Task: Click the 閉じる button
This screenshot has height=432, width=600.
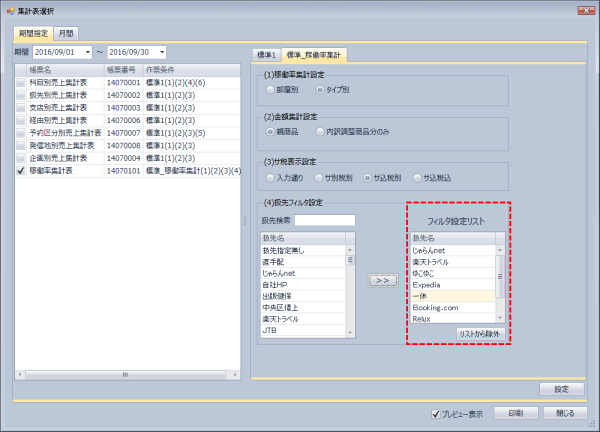Action: point(565,413)
